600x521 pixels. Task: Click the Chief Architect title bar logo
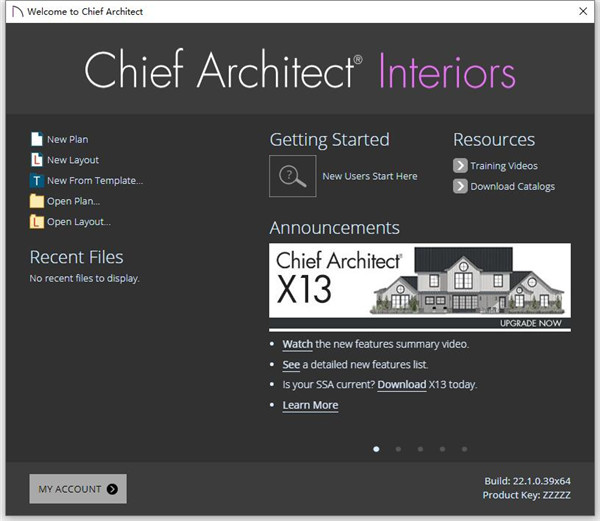point(17,11)
